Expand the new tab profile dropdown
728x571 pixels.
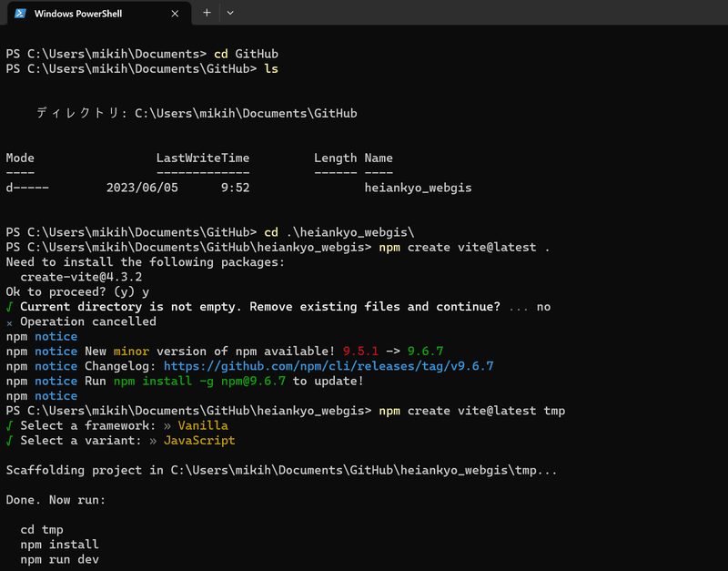click(x=230, y=13)
